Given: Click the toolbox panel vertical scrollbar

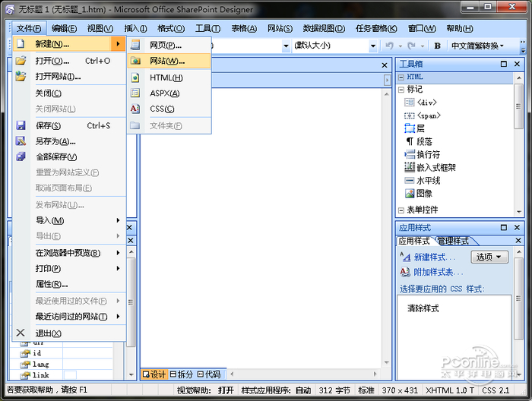Looking at the screenshot, I should tap(519, 145).
